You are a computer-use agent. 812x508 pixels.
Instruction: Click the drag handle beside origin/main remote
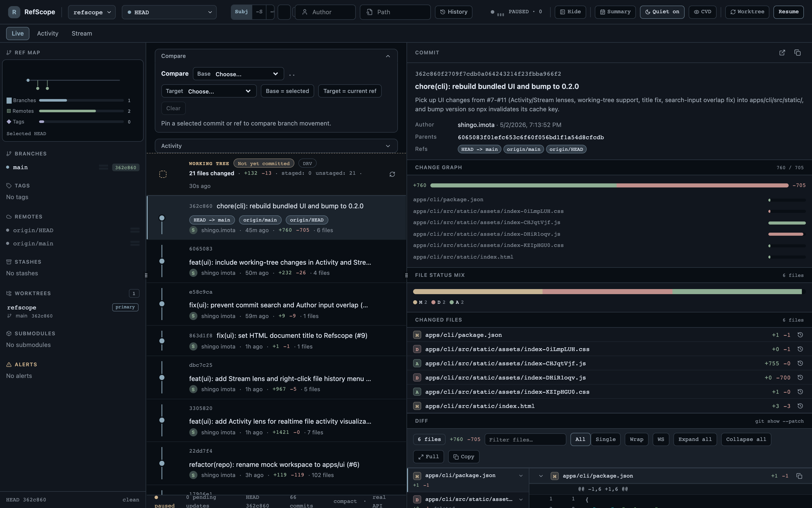coord(135,243)
